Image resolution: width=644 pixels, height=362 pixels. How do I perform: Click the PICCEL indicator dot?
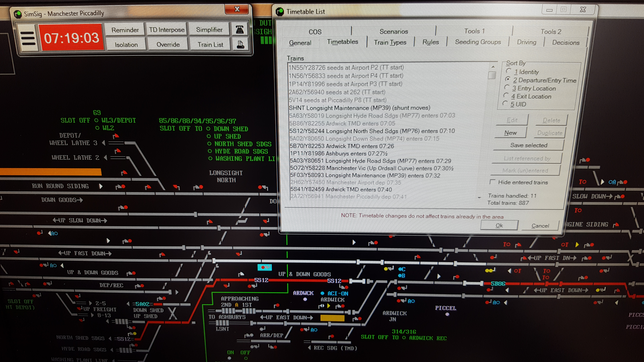[447, 315]
